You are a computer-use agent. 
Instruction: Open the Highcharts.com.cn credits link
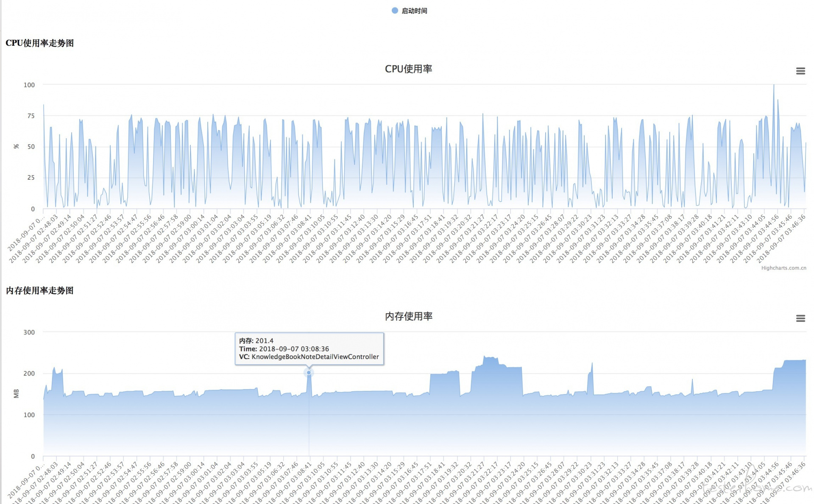pyautogui.click(x=783, y=268)
